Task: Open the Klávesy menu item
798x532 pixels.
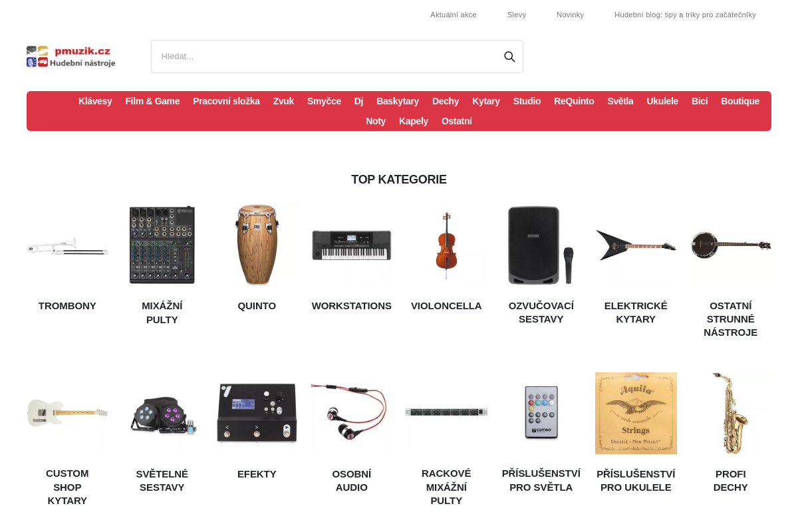Action: tap(95, 101)
